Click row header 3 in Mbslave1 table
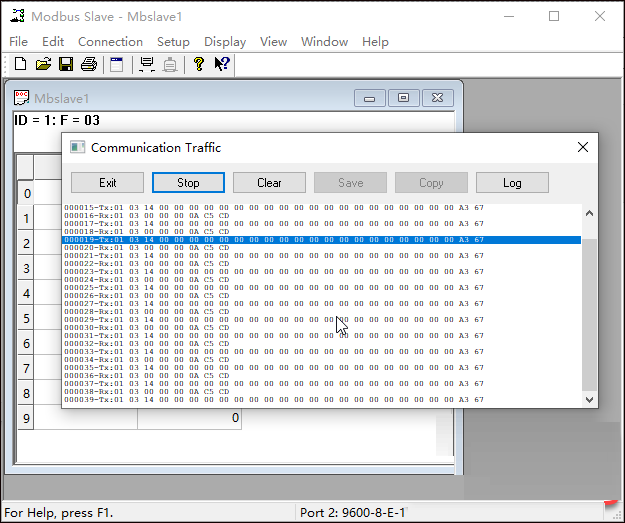Viewport: 625px width, 523px height. point(26,268)
